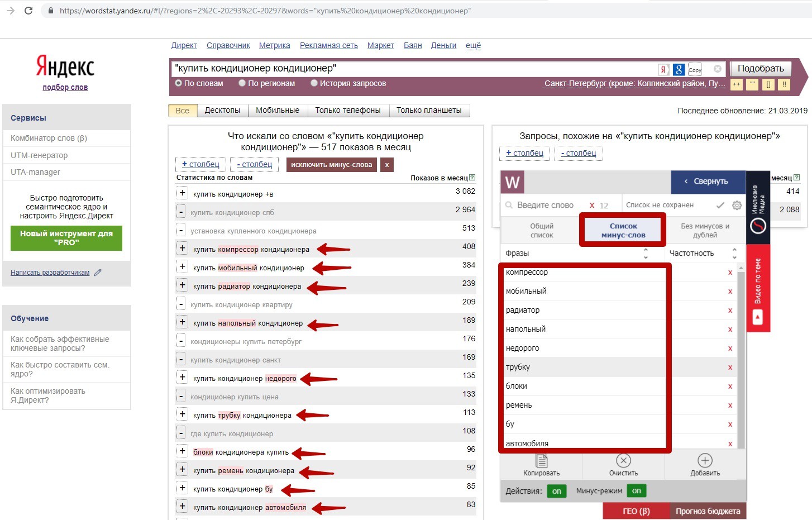Click help icon next to 'Показов в месяц'
Viewport: 812px width, 520px height.
click(472, 178)
